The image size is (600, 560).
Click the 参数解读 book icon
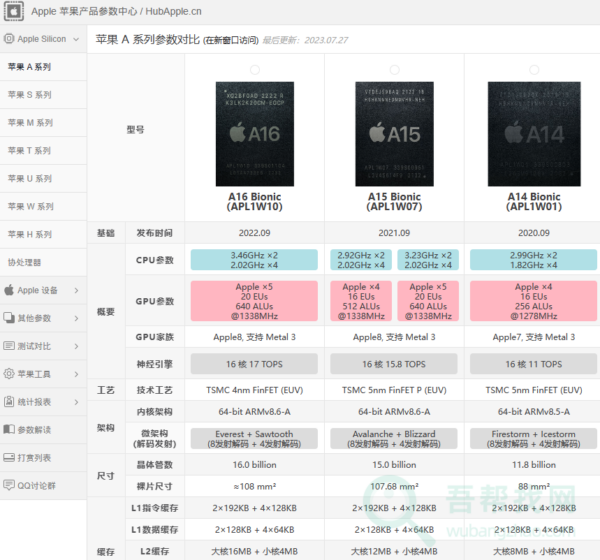pos(9,430)
